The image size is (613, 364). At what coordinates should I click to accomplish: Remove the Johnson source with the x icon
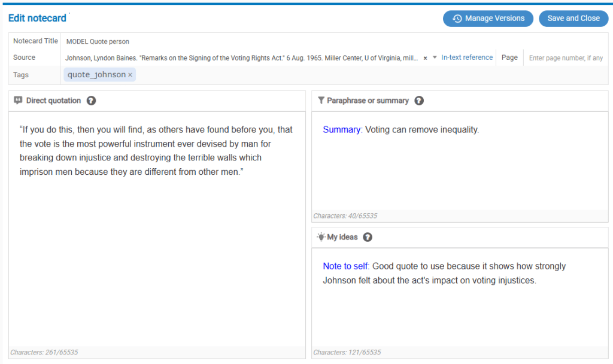425,57
